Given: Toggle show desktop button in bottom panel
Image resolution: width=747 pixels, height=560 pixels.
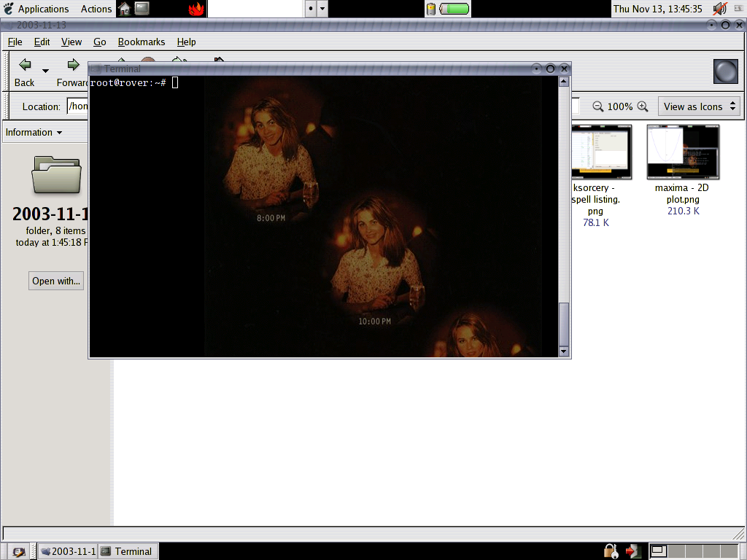Looking at the screenshot, I should (18, 551).
